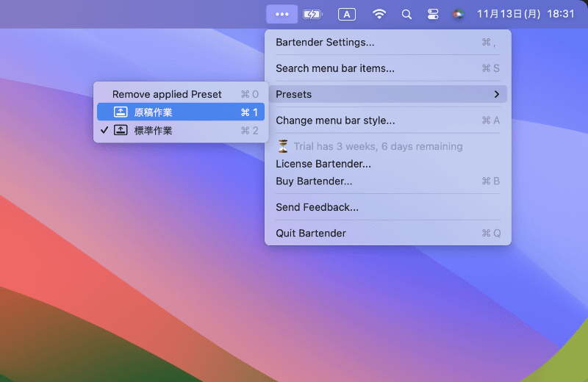
Task: Open Spotlight search magnifier icon
Action: [x=406, y=14]
